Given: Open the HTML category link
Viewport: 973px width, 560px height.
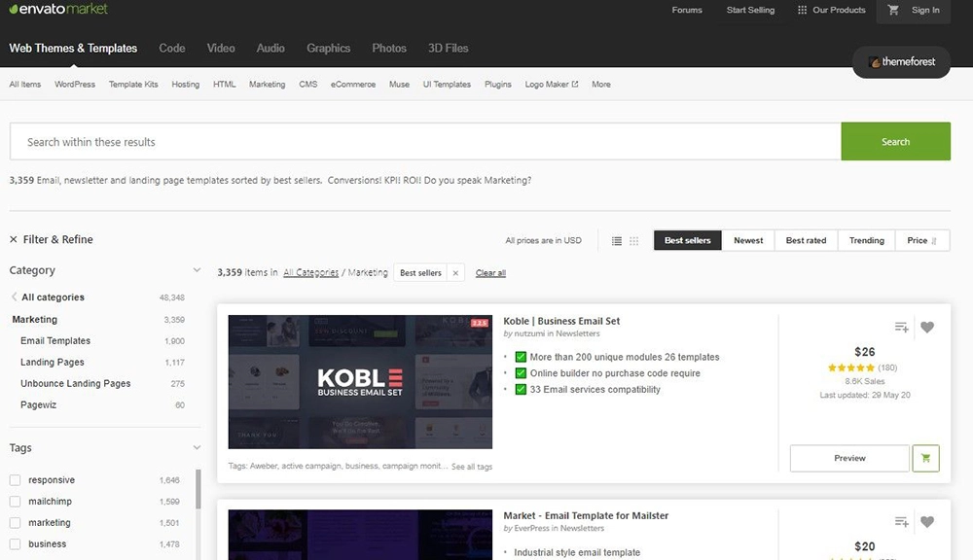Looking at the screenshot, I should pos(224,85).
